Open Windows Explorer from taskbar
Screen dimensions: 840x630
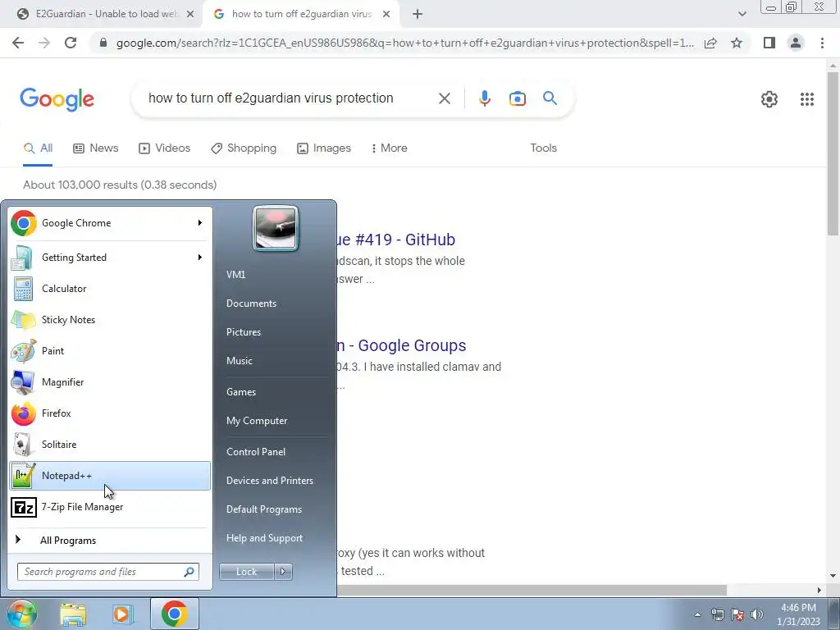[x=73, y=614]
